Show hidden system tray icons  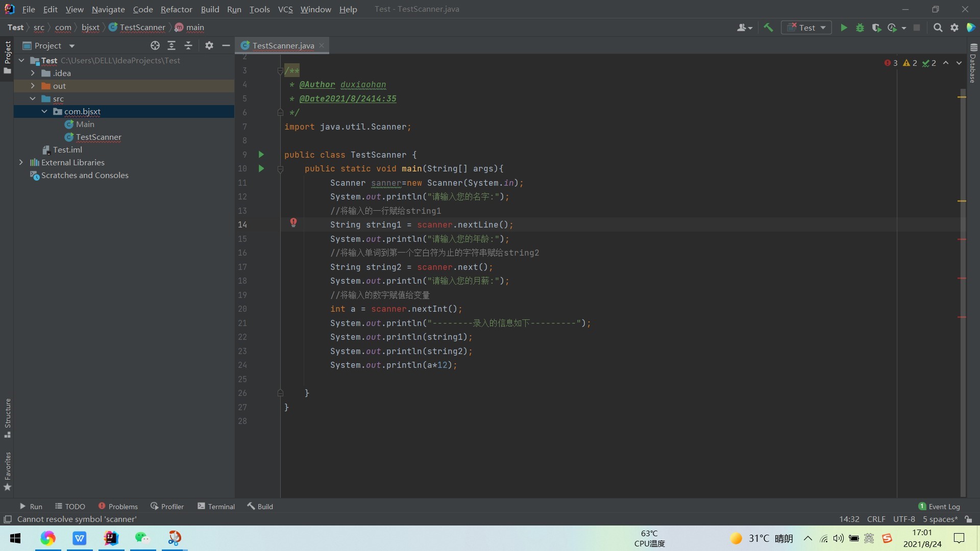tap(808, 538)
